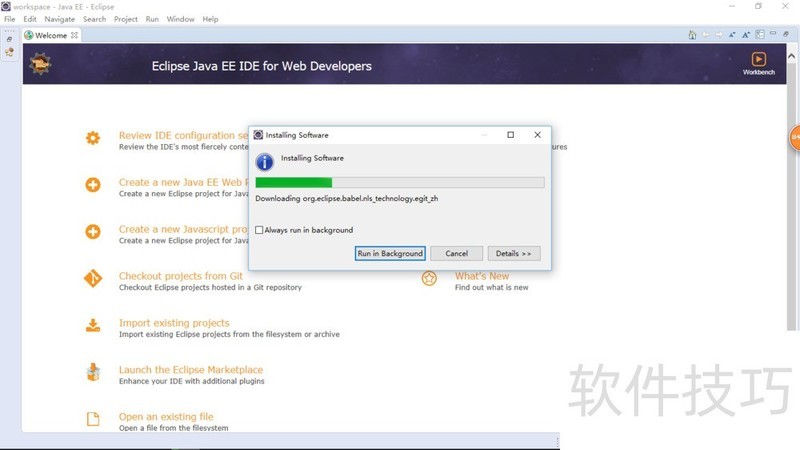Open the Run menu
Viewport: 800px width, 450px height.
(x=152, y=19)
